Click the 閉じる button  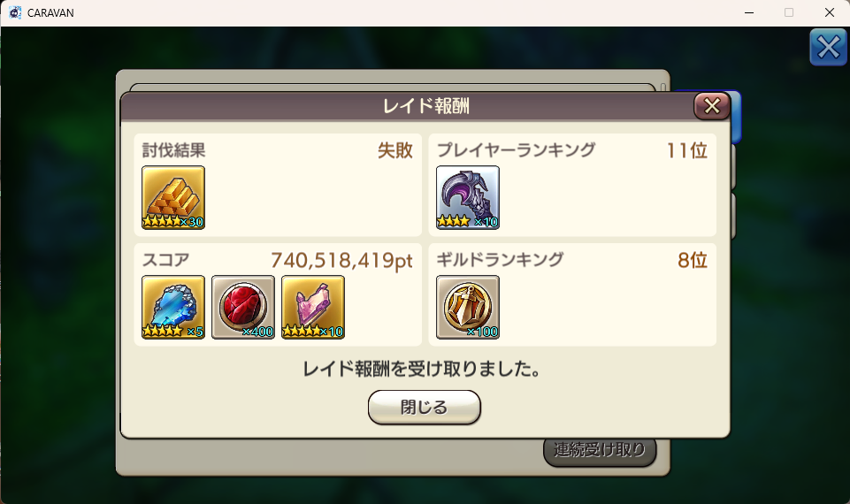[x=424, y=407]
